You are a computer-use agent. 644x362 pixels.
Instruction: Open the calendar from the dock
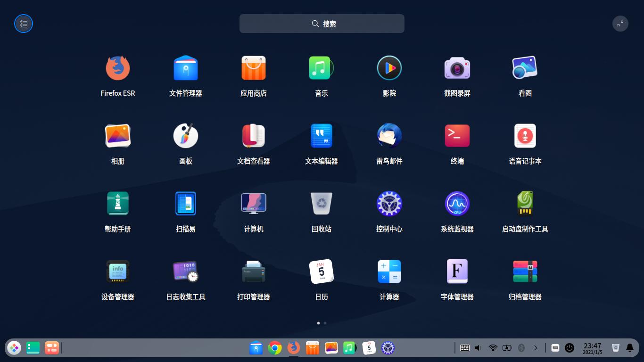[x=369, y=348]
